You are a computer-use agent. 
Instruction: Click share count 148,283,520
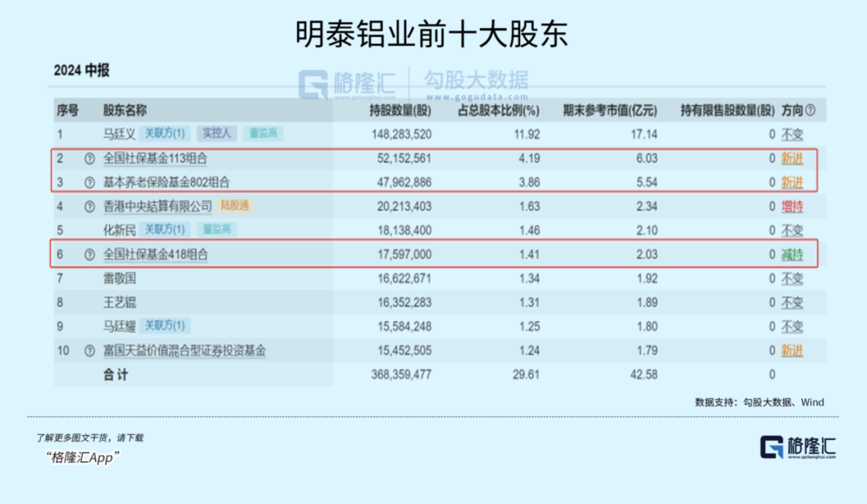401,134
